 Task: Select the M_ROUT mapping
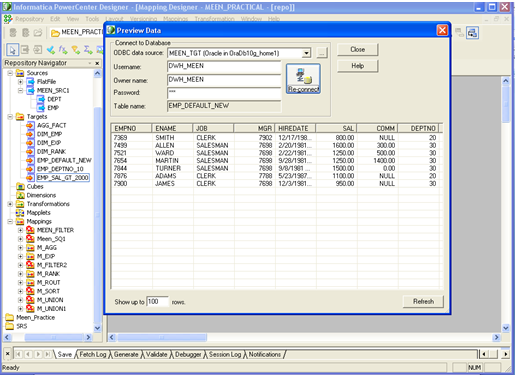(x=48, y=282)
